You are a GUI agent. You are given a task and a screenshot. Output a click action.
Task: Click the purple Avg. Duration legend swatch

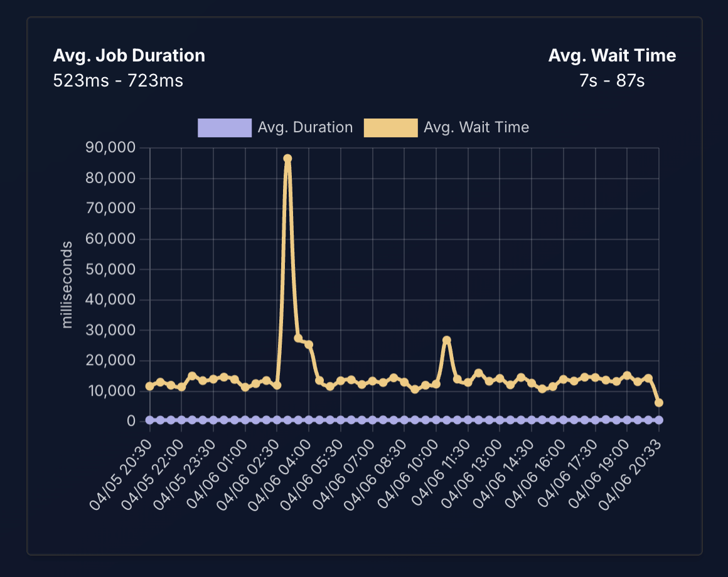224,128
